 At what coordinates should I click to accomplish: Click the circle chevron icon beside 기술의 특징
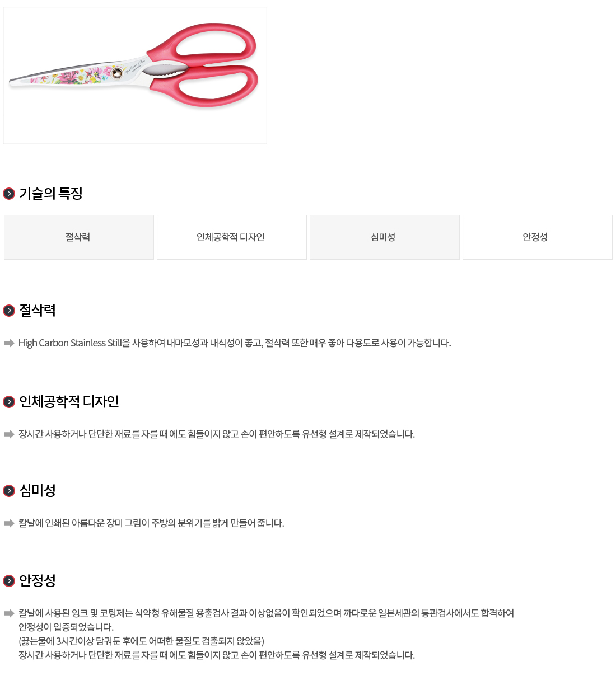tap(9, 194)
